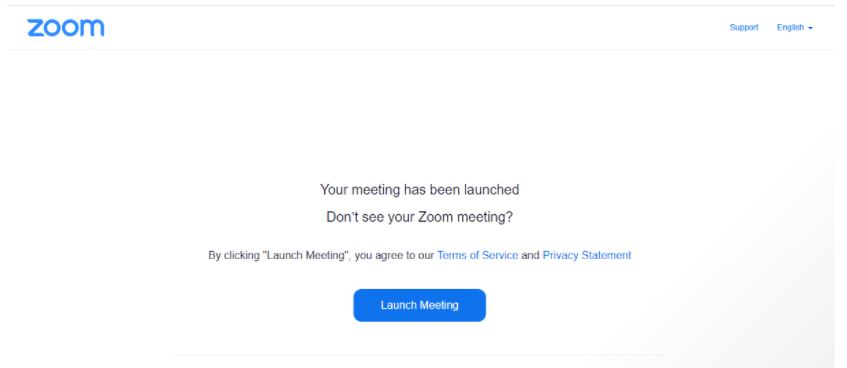This screenshot has height=368, width=847.
Task: Get help via the Support header link
Action: click(744, 27)
